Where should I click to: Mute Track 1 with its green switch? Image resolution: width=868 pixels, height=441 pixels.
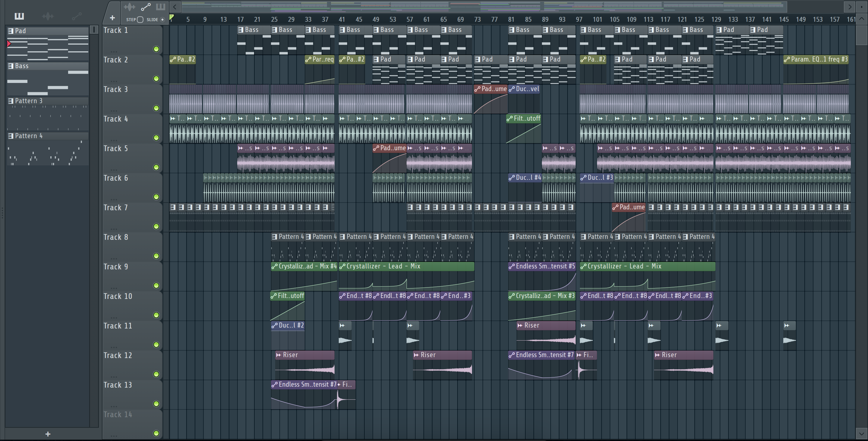156,49
